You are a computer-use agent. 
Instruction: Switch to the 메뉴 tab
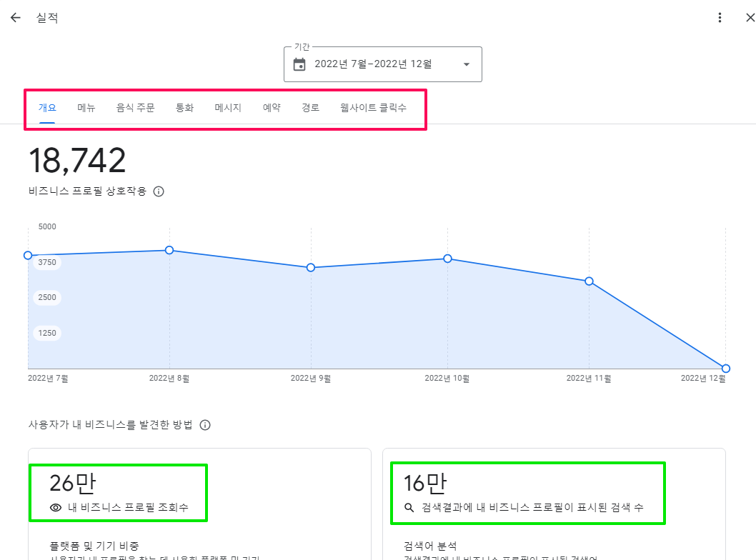[86, 109]
